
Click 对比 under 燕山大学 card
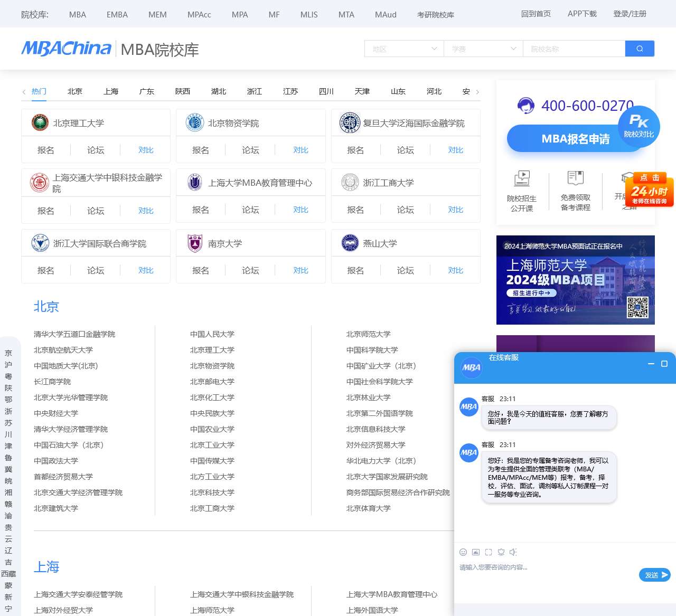pyautogui.click(x=456, y=270)
